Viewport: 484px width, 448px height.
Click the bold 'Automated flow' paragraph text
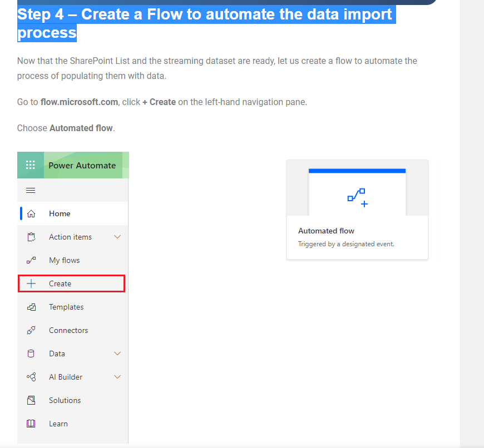coord(81,128)
